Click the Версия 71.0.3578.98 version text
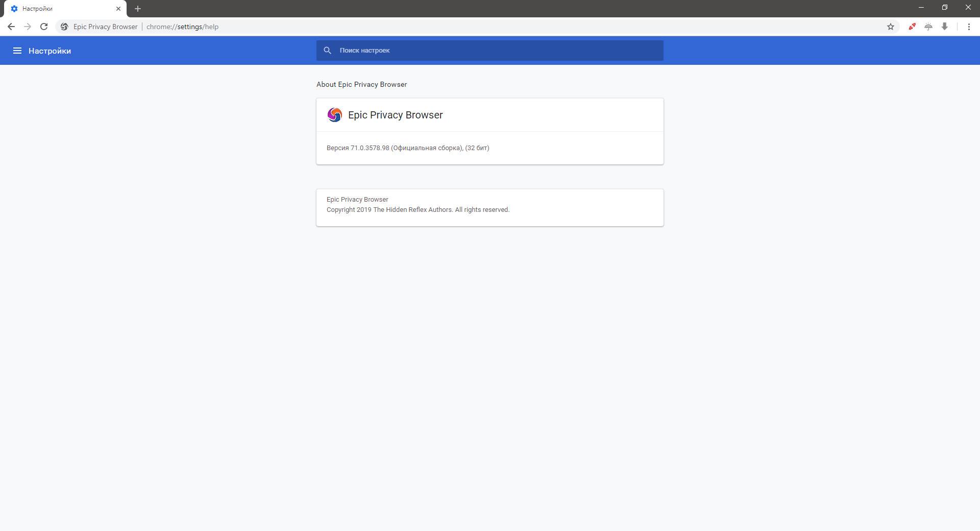980x531 pixels. 408,148
